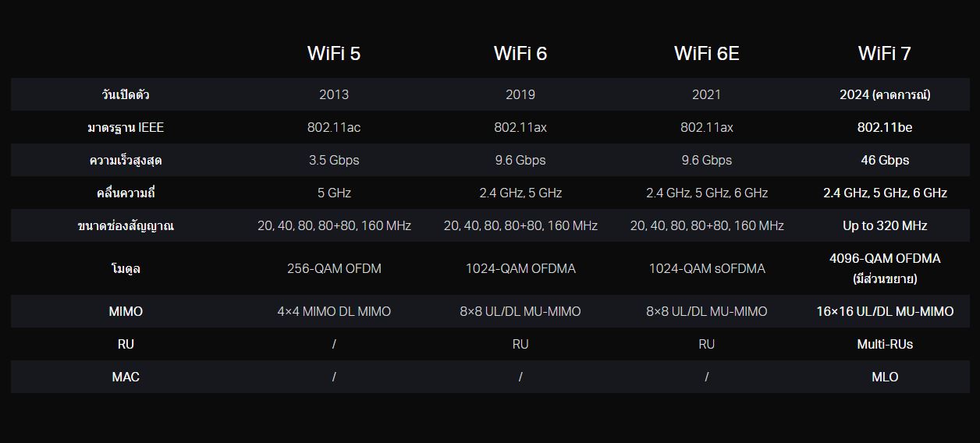Select the MLO cell

coord(884,377)
